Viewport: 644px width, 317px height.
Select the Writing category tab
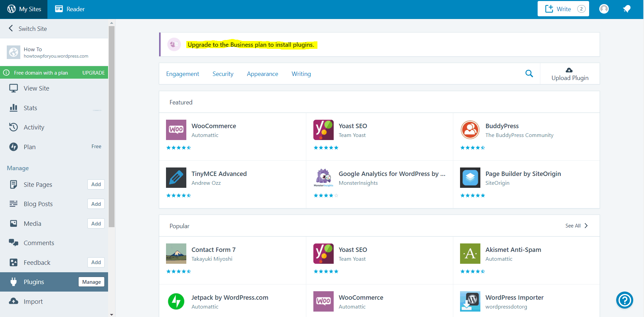301,74
